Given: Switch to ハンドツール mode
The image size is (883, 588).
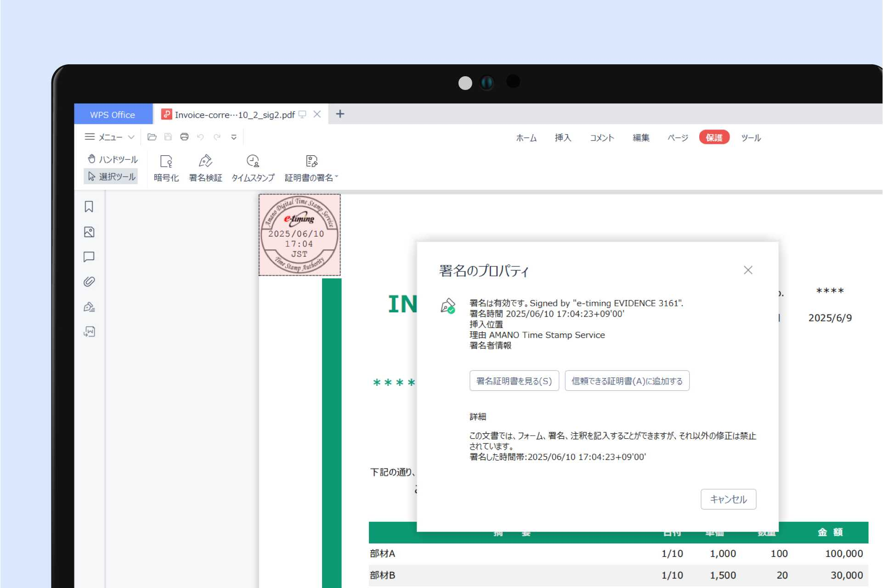Looking at the screenshot, I should click(113, 159).
